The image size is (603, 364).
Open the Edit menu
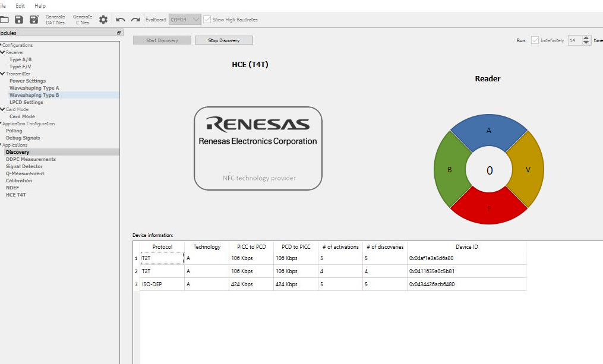click(x=20, y=5)
